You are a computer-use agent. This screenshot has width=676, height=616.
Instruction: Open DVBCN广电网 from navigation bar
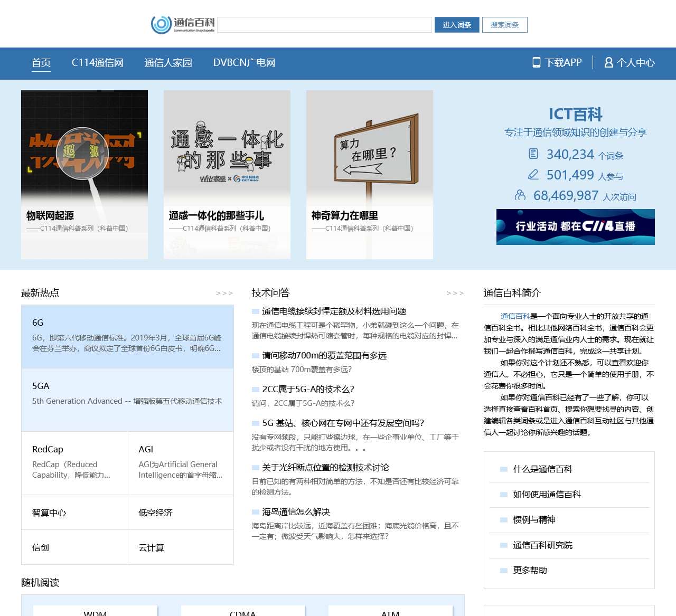(244, 62)
